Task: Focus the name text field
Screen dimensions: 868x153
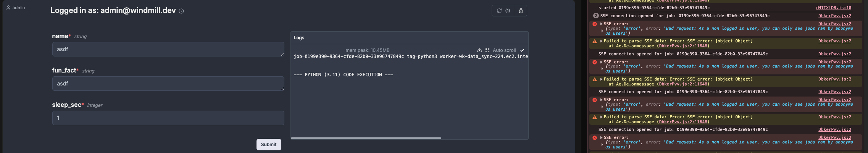Action: coord(168,49)
